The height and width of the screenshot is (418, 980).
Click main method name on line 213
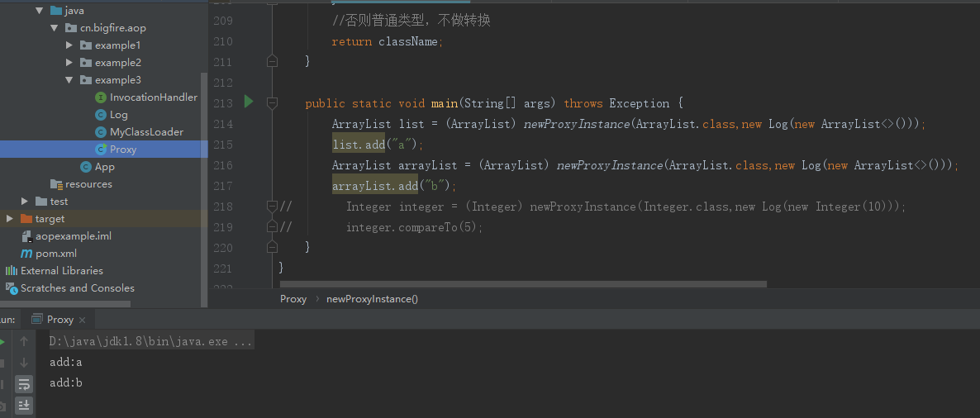(x=445, y=103)
